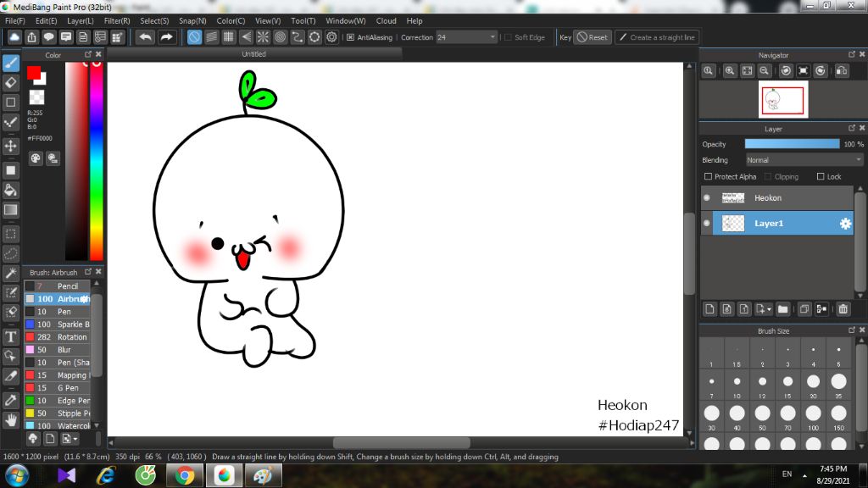Click Create a straight line button
Image resolution: width=868 pixels, height=488 pixels.
click(x=657, y=37)
